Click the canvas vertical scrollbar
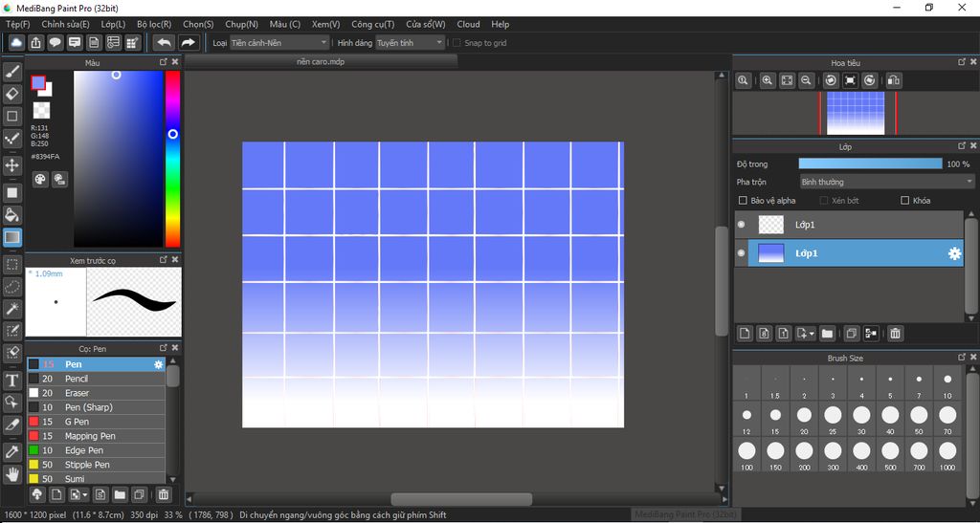The width and height of the screenshot is (980, 523). [722, 281]
